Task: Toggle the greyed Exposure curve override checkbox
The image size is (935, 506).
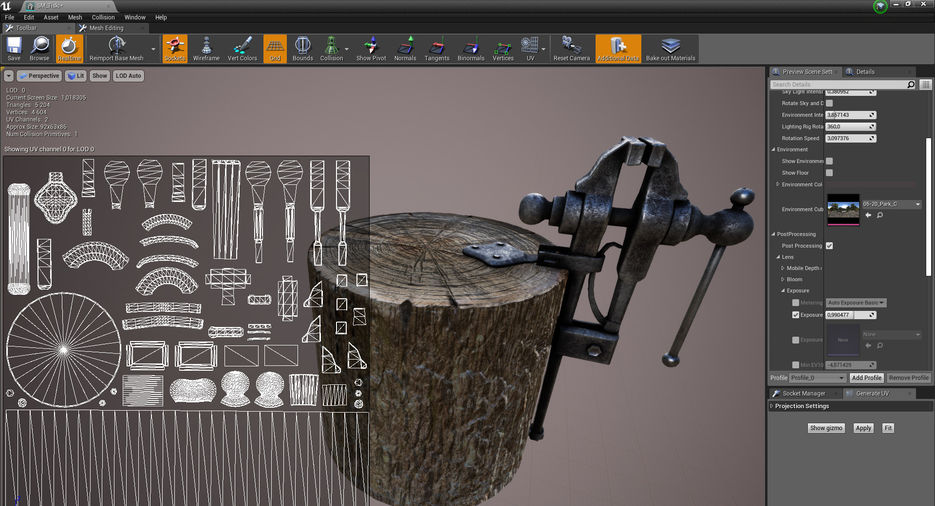Action: tap(795, 340)
